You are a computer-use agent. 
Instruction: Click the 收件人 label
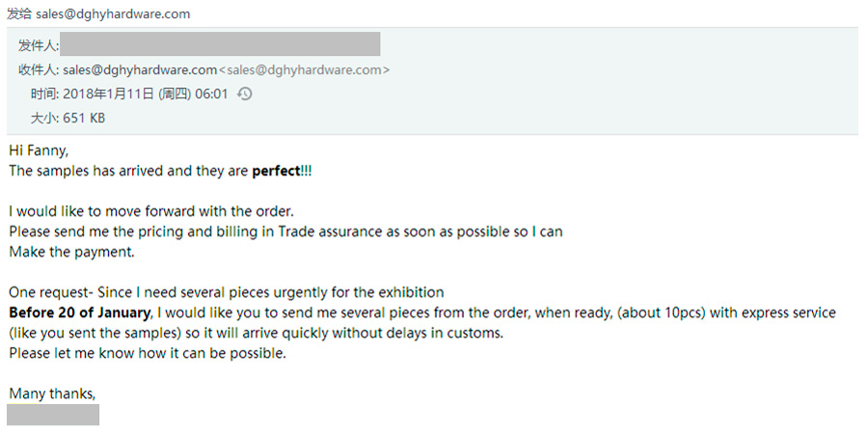[x=39, y=69]
